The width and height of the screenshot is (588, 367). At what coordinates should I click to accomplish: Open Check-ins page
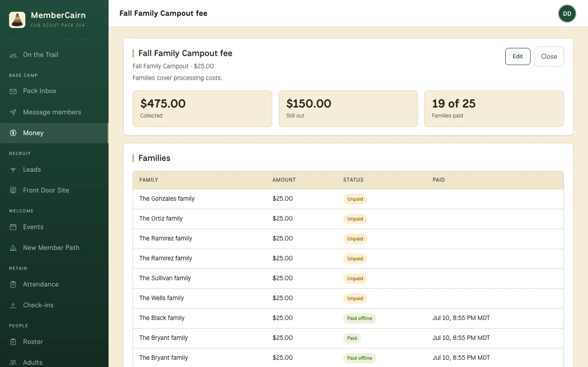[x=54, y=305]
